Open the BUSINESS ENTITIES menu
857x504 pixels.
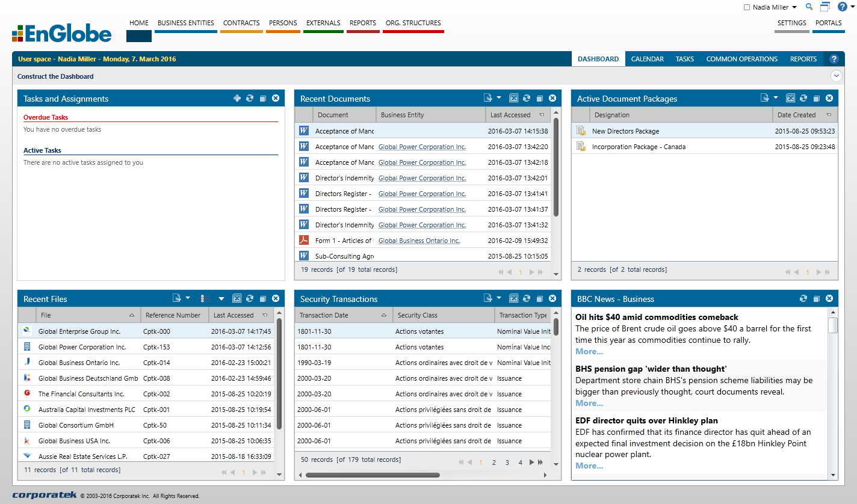click(x=186, y=23)
